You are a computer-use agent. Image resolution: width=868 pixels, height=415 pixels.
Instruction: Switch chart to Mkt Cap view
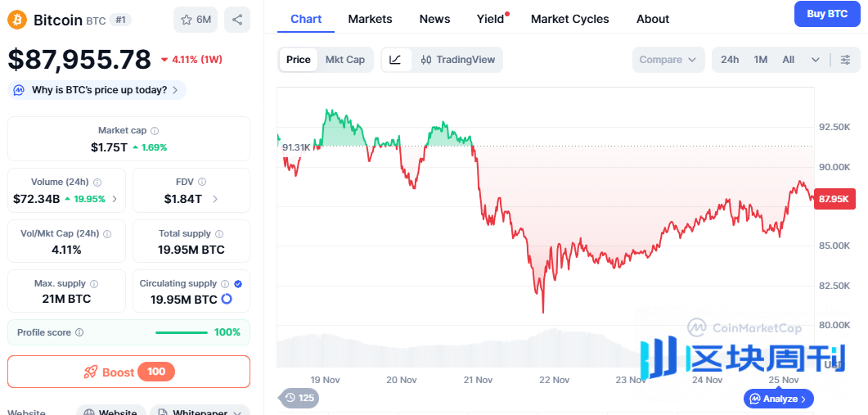345,60
